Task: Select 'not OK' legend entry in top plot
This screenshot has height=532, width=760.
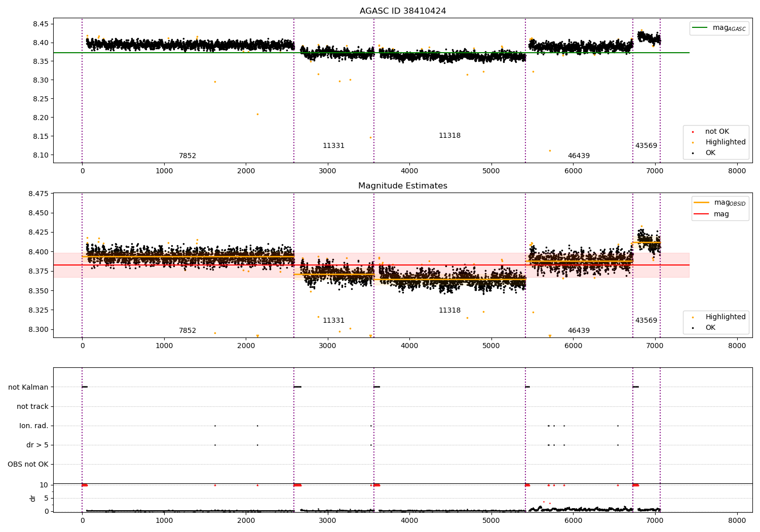Action: [x=717, y=132]
